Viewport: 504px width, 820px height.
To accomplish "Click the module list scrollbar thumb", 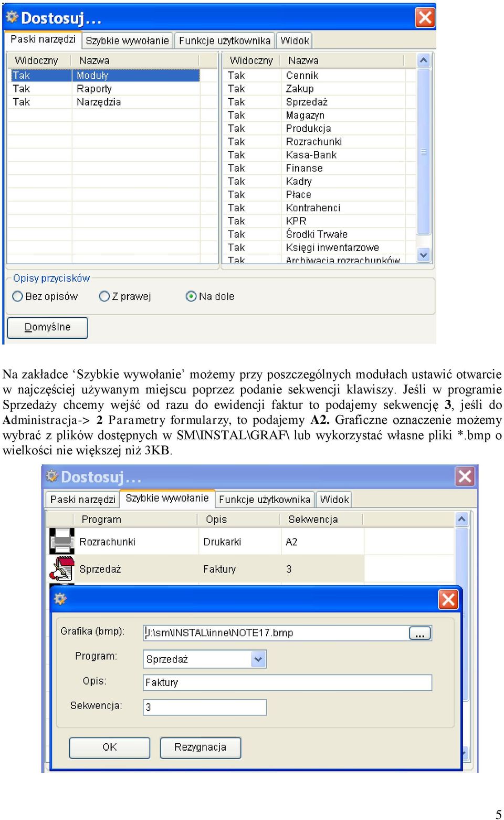I will pyautogui.click(x=424, y=151).
